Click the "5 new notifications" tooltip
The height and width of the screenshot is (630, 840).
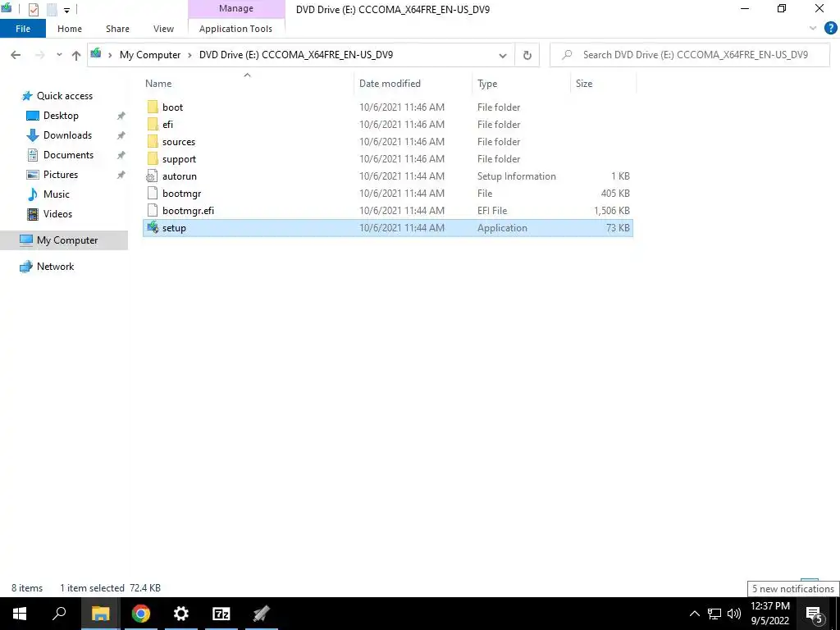[792, 589]
